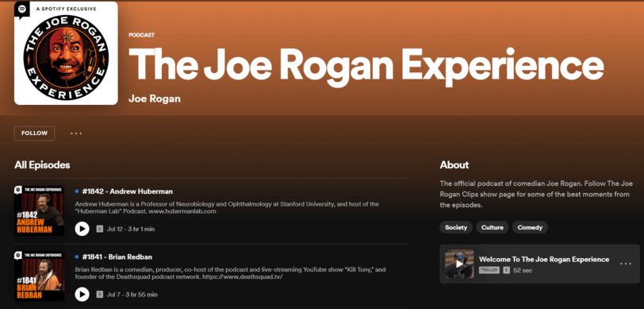The height and width of the screenshot is (309, 644).
Task: Click the 'Jul 7 - 3 hr 55 min' text
Action: (132, 295)
